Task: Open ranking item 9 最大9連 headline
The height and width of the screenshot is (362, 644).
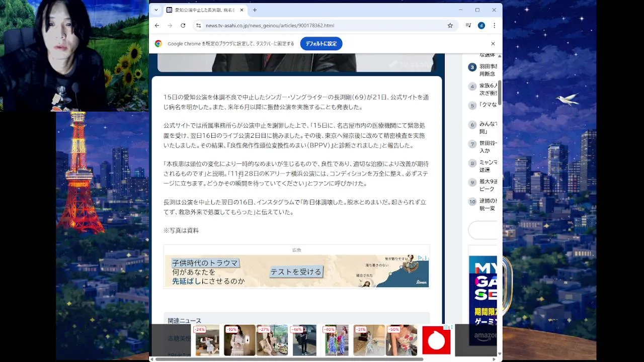Action: 488,186
